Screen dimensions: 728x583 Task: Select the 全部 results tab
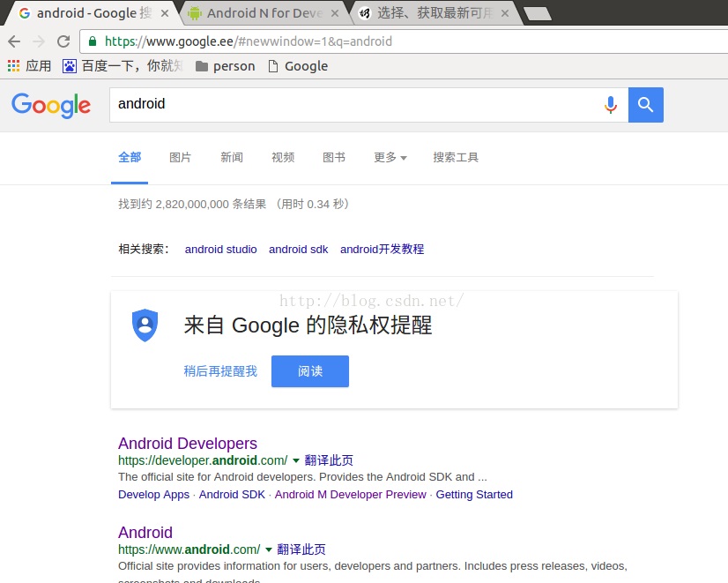point(130,158)
